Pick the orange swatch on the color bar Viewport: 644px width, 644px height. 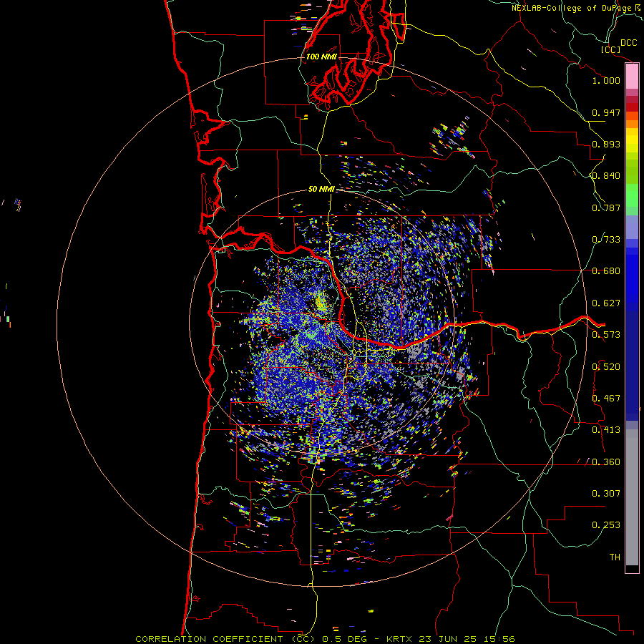point(632,124)
